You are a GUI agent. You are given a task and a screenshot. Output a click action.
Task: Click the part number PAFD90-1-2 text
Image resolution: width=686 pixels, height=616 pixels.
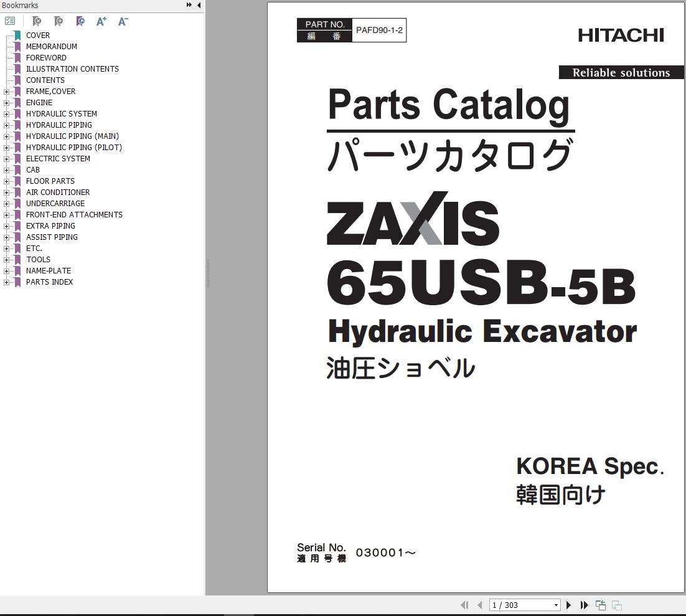coord(379,31)
